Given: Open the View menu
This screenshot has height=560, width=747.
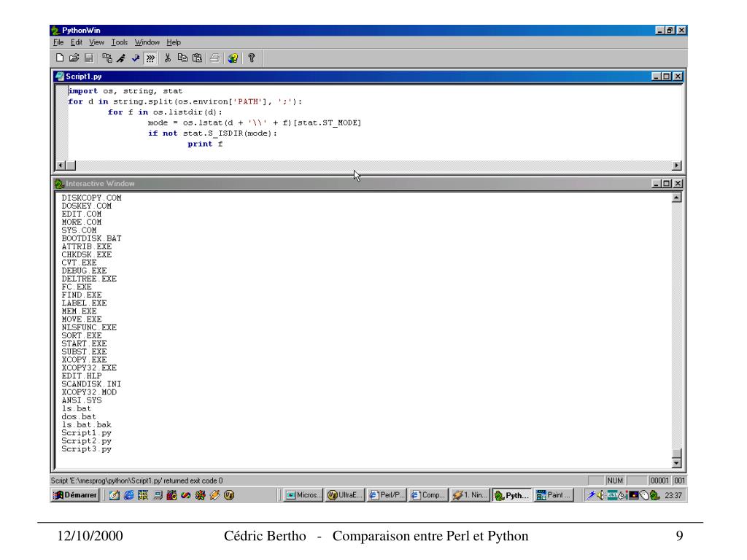Looking at the screenshot, I should [97, 42].
